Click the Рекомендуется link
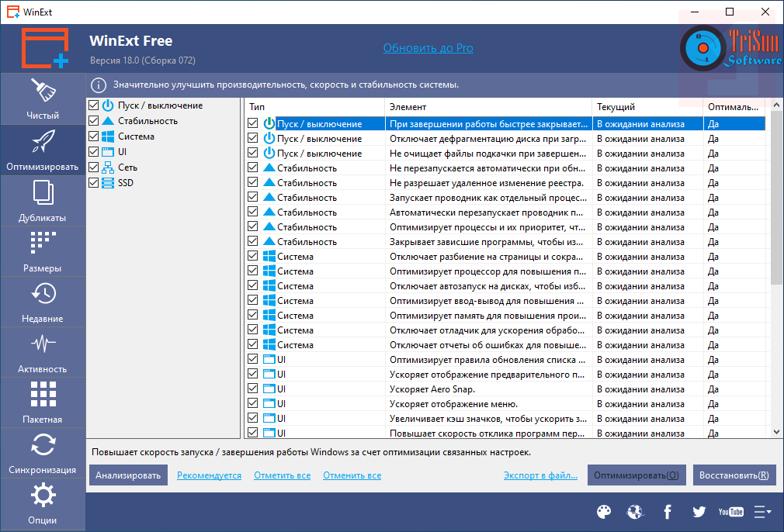 tap(209, 475)
